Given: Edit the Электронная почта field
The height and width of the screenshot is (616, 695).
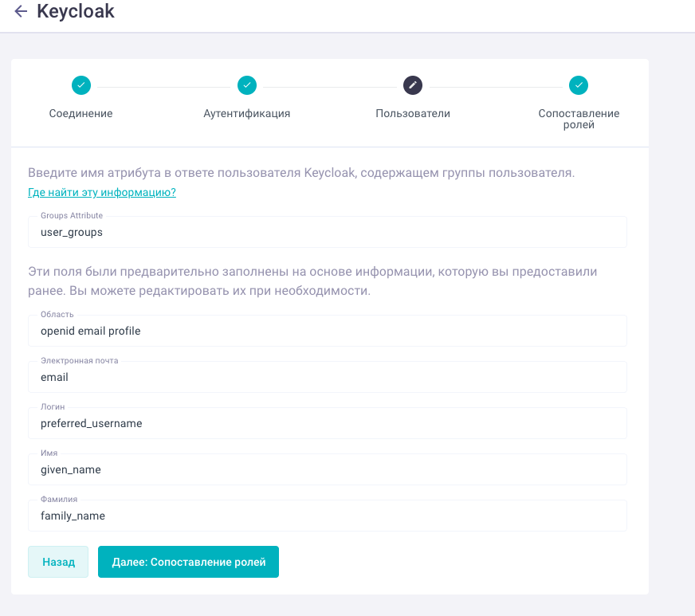Looking at the screenshot, I should click(x=327, y=377).
